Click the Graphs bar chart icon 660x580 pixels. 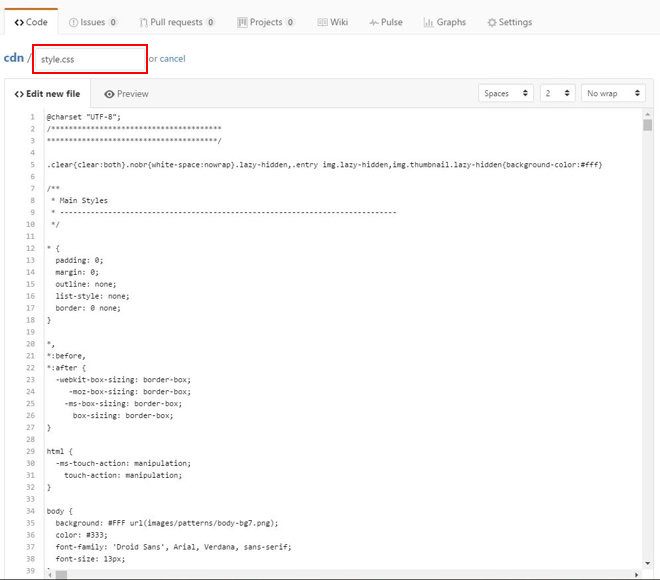click(x=428, y=23)
